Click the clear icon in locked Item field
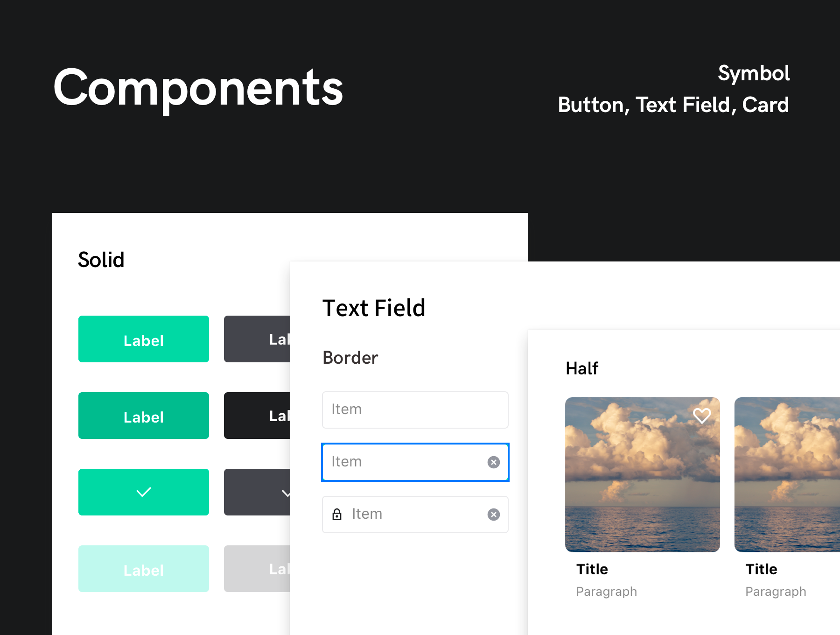The image size is (840, 635). 493,515
